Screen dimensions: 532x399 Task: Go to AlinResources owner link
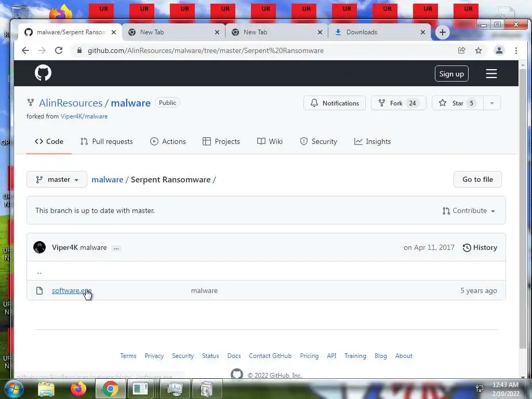coord(71,103)
